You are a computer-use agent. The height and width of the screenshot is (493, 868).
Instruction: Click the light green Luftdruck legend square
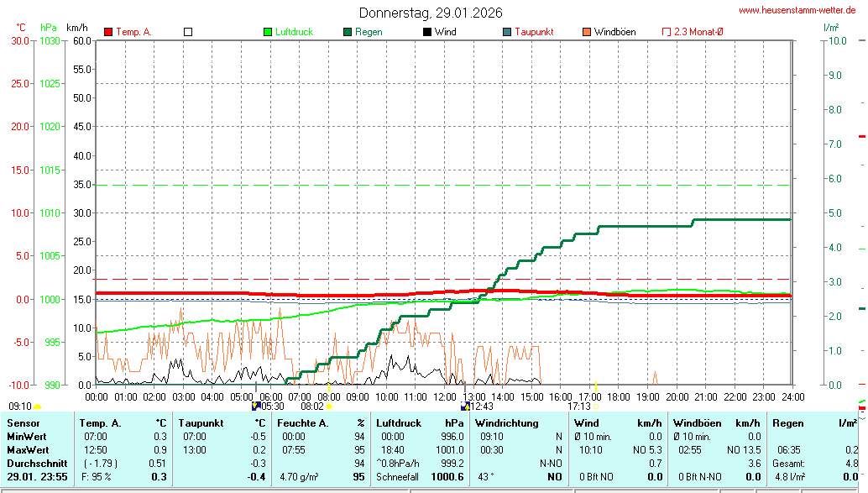click(268, 32)
